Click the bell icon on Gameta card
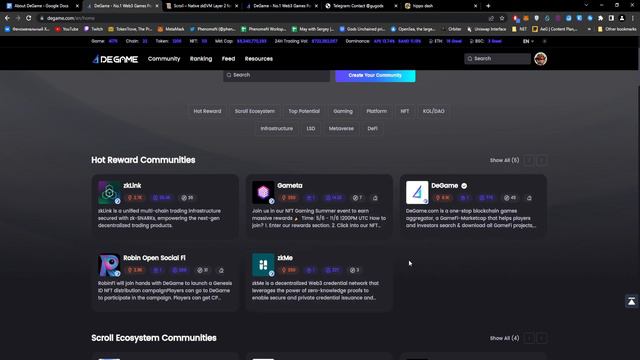640x360 pixels. (375, 198)
